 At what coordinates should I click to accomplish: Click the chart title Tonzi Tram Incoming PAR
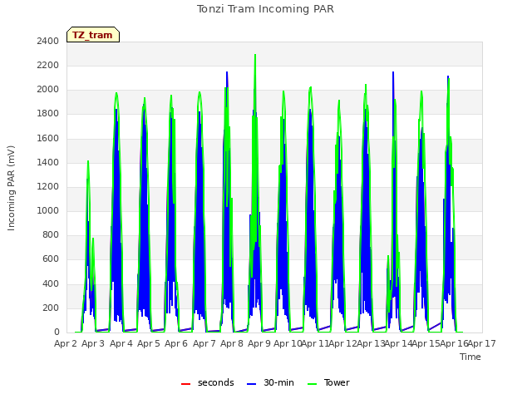pos(265,9)
